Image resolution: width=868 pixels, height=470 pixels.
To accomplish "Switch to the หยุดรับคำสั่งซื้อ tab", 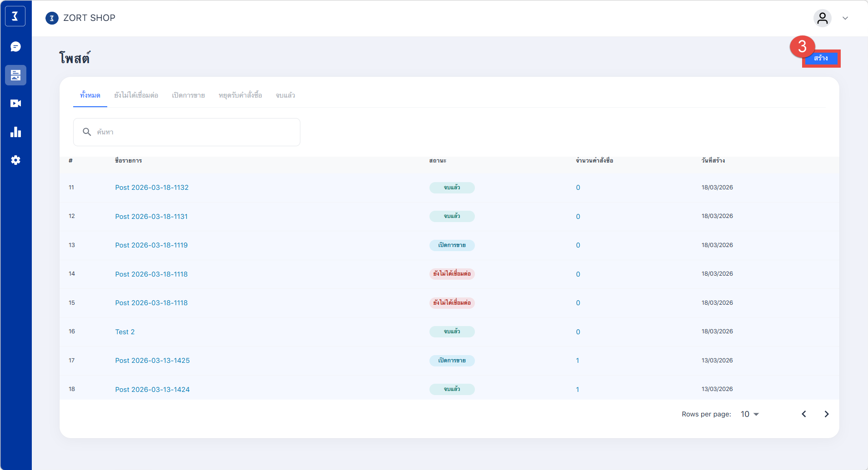I will coord(240,95).
